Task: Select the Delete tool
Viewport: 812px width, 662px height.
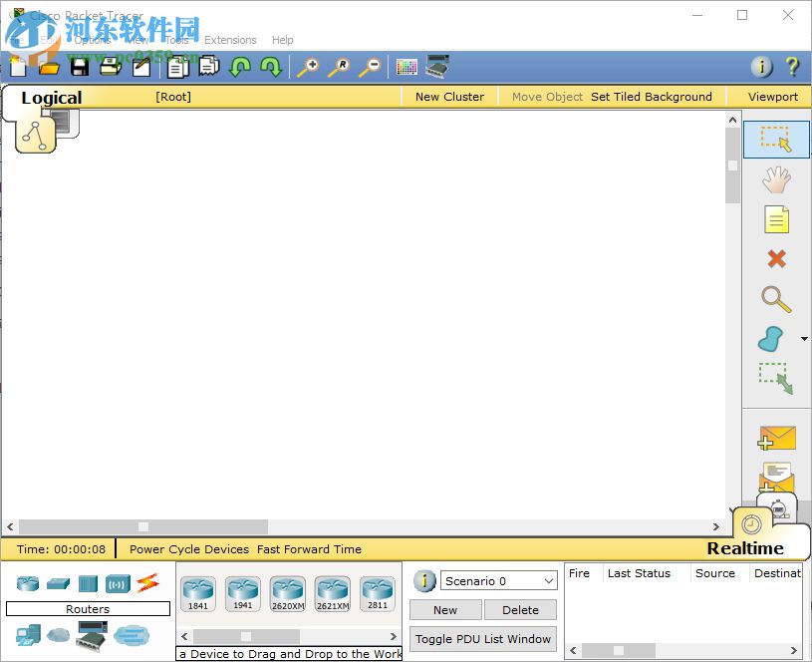Action: click(x=776, y=259)
